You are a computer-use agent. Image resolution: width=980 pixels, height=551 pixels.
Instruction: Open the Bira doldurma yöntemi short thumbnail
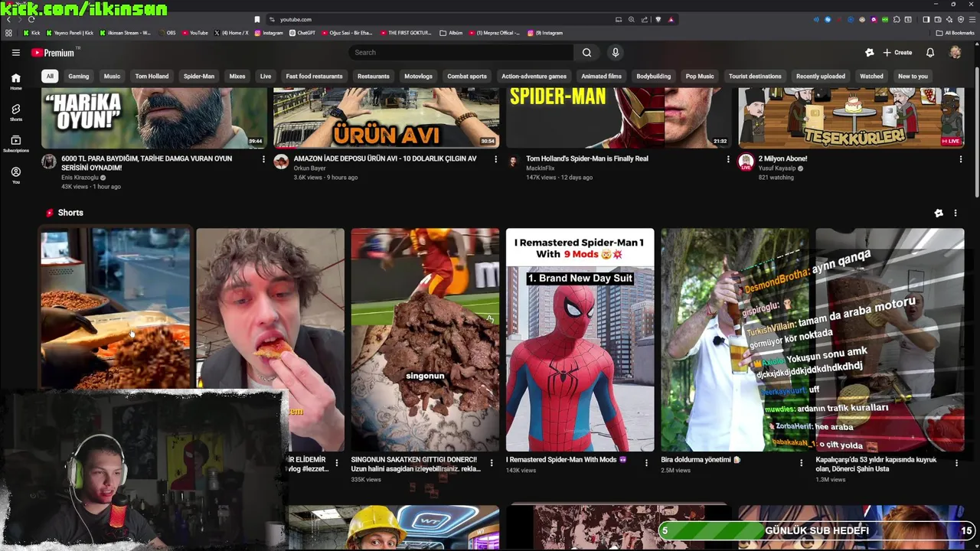click(735, 340)
